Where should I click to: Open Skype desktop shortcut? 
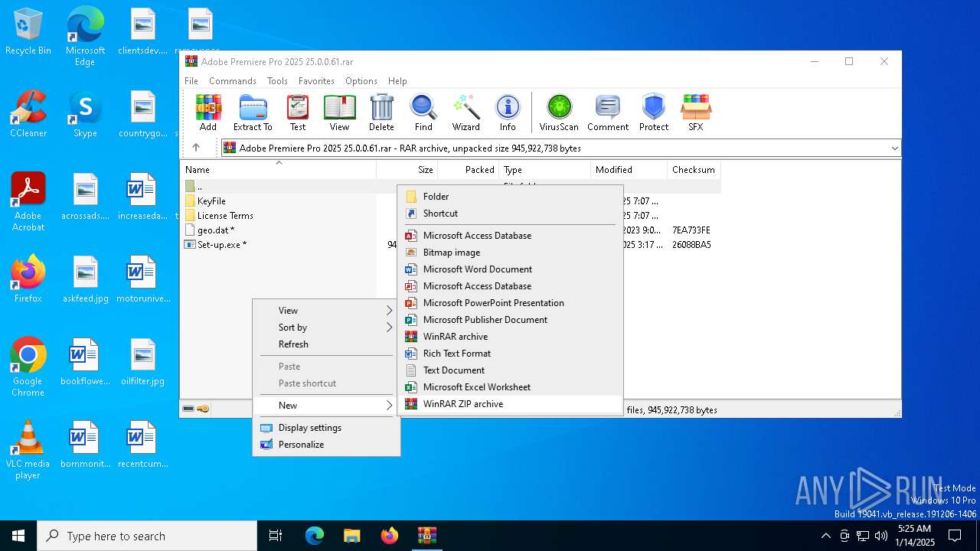click(x=85, y=115)
